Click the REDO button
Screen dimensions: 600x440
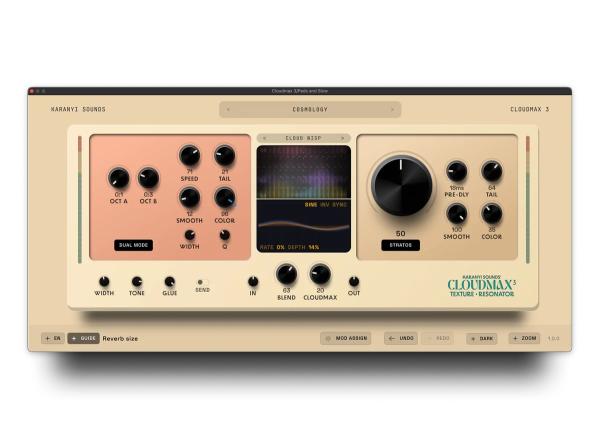[437, 338]
